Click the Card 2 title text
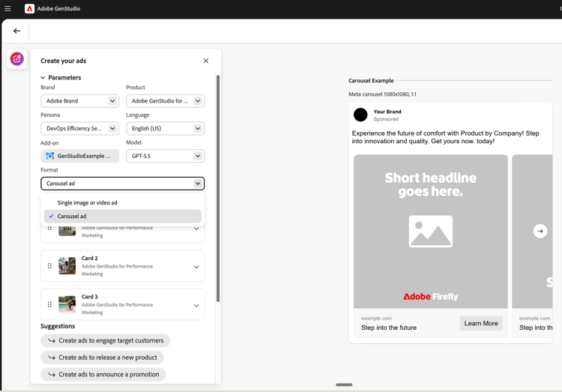 (90, 259)
